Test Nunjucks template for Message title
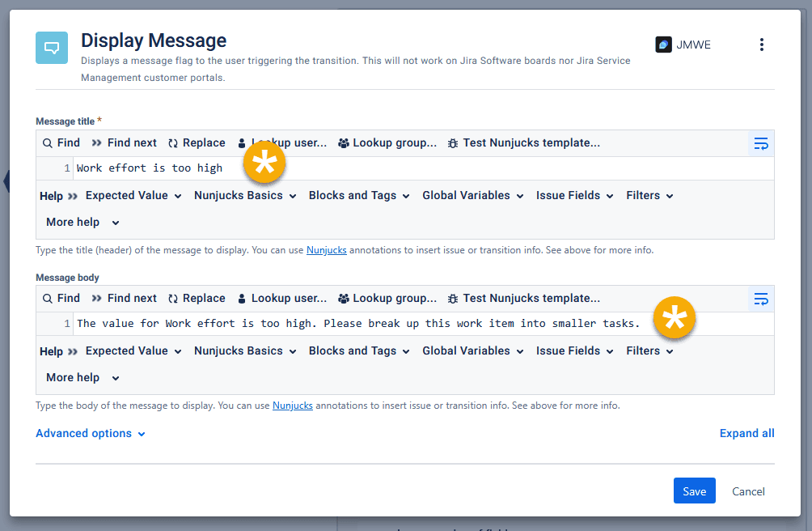 [524, 143]
